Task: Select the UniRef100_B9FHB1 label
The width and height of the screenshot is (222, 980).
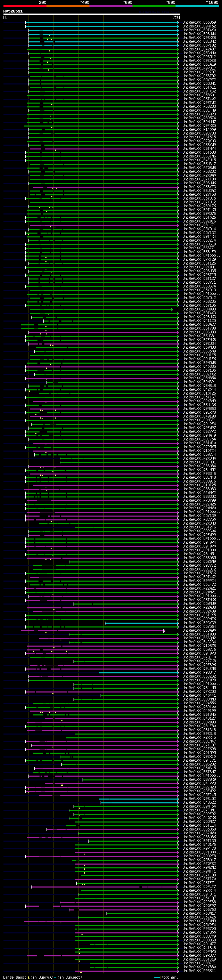Action: point(199,462)
